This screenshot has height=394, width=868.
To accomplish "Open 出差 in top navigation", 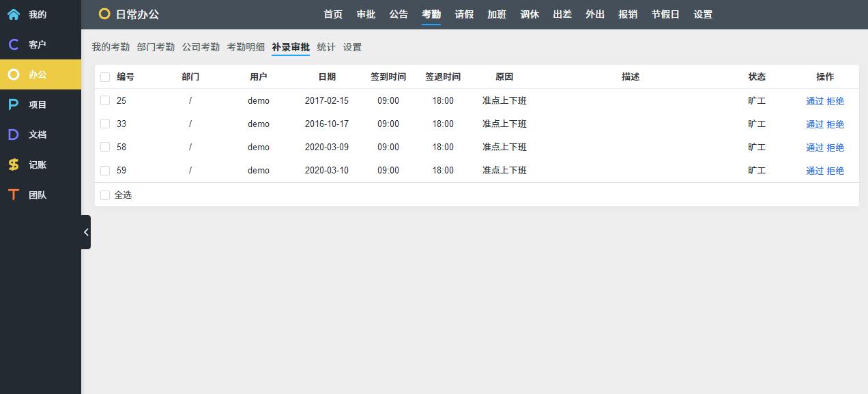I will click(562, 14).
